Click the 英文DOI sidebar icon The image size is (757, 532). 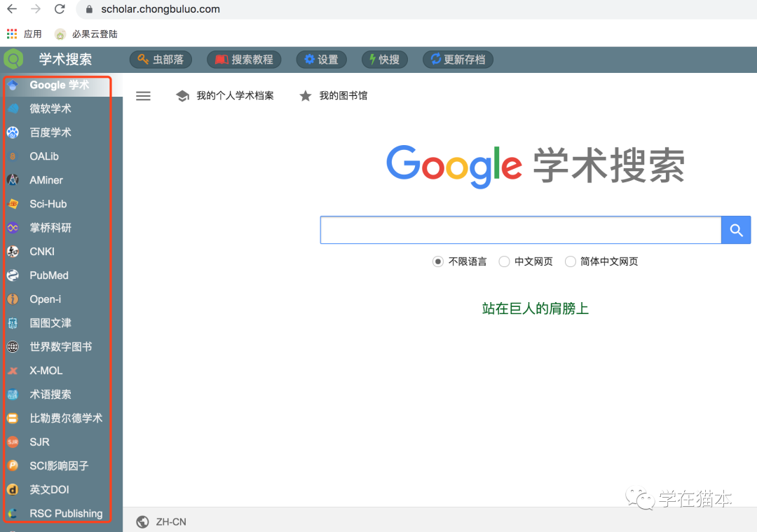coord(13,489)
